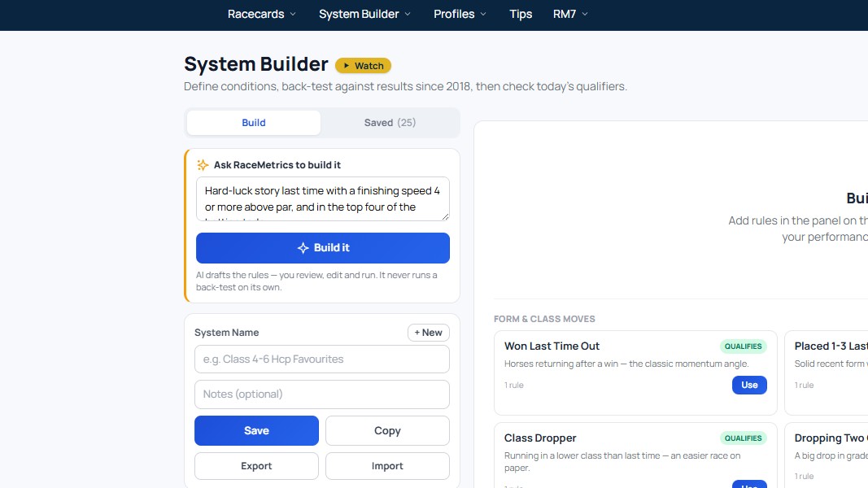Viewport: 868px width, 488px height.
Task: Click the Placed 1-3 Last card title
Action: [x=831, y=346]
